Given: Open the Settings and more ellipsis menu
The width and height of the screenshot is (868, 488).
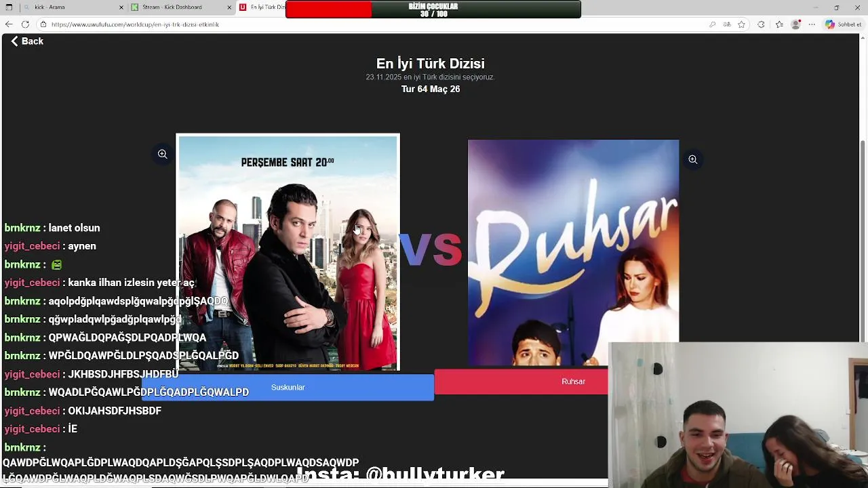Looking at the screenshot, I should click(x=812, y=24).
